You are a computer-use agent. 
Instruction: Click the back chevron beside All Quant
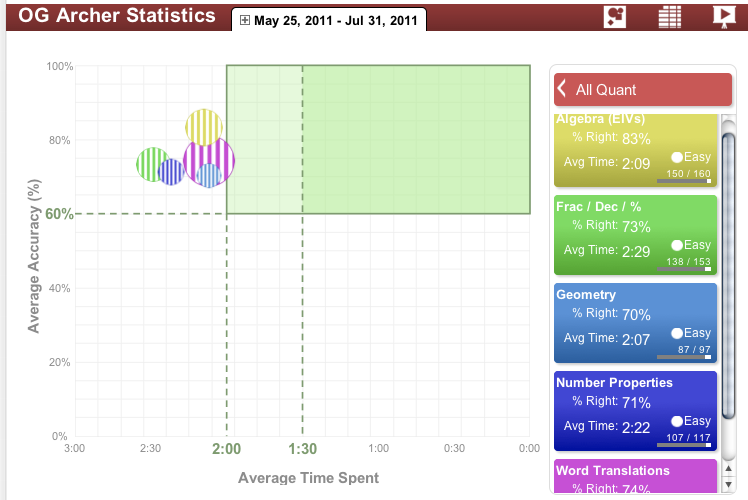tap(562, 88)
